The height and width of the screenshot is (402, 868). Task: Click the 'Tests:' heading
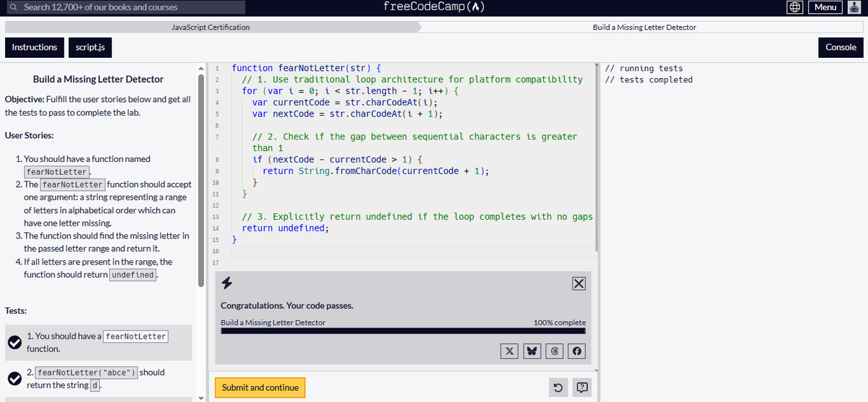click(16, 311)
